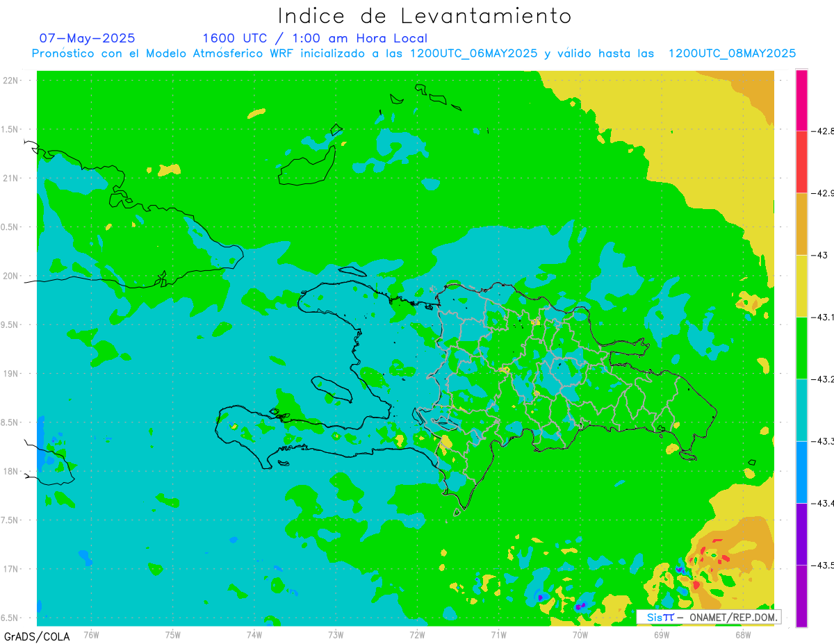This screenshot has height=644, width=834.
Task: Click the '73W' longitude label
Action: tap(336, 634)
